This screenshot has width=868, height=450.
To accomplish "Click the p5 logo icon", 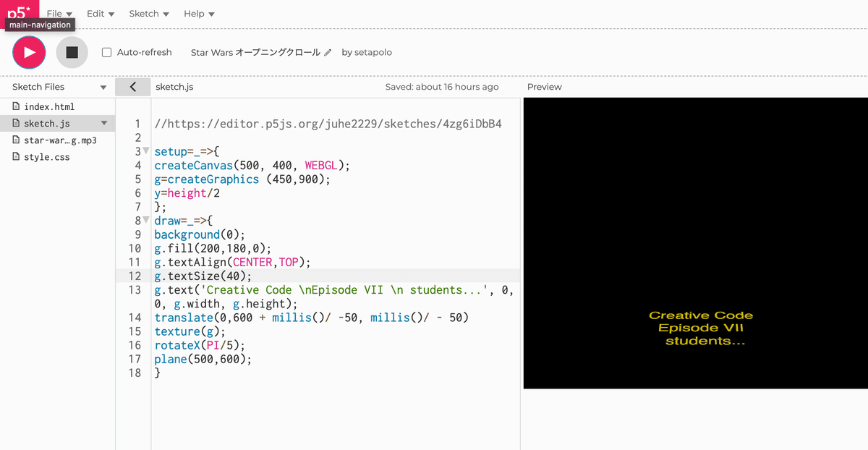I will click(20, 10).
